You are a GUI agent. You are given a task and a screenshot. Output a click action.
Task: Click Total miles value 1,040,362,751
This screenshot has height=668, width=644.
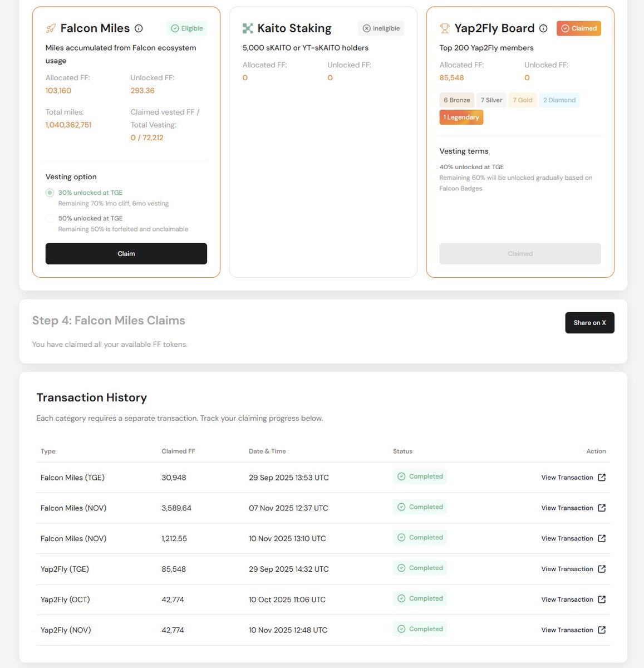click(x=68, y=125)
